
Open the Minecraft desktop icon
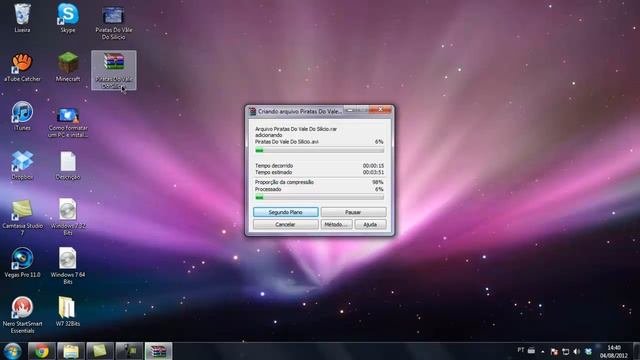[68, 67]
